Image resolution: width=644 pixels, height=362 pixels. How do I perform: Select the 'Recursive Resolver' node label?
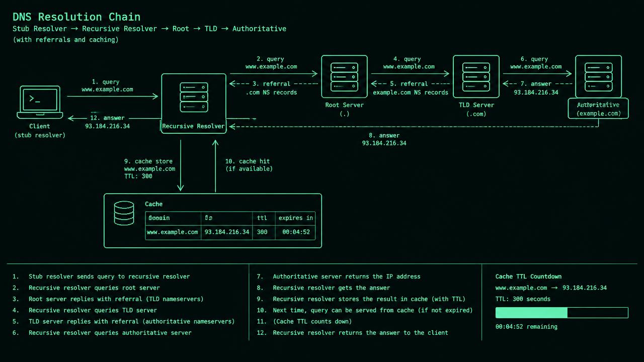point(194,126)
